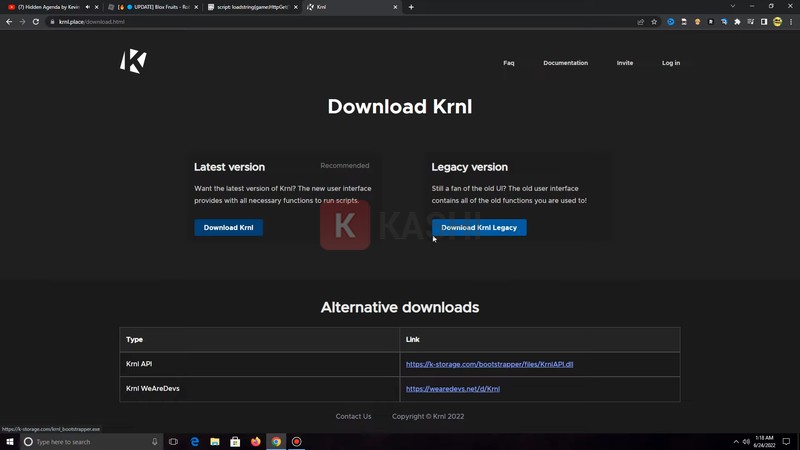This screenshot has width=800, height=450.
Task: Click the Krnl WeAreDevs table cell
Action: coord(260,389)
